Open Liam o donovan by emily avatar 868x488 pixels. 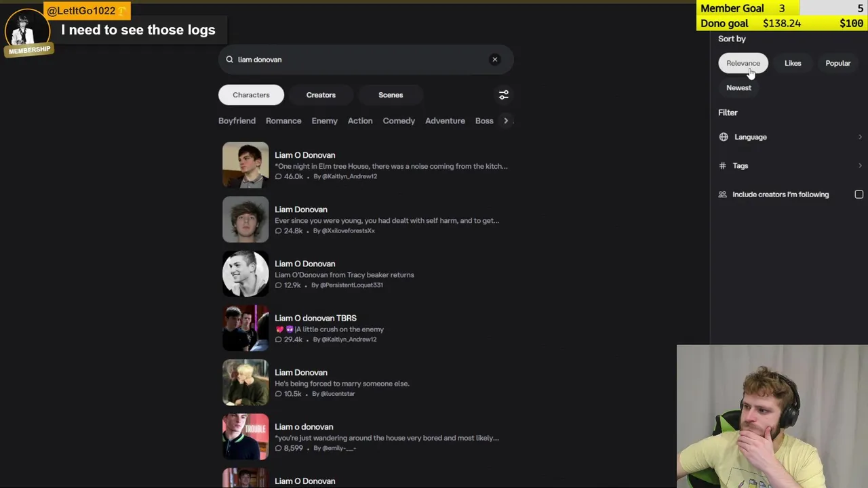(245, 436)
